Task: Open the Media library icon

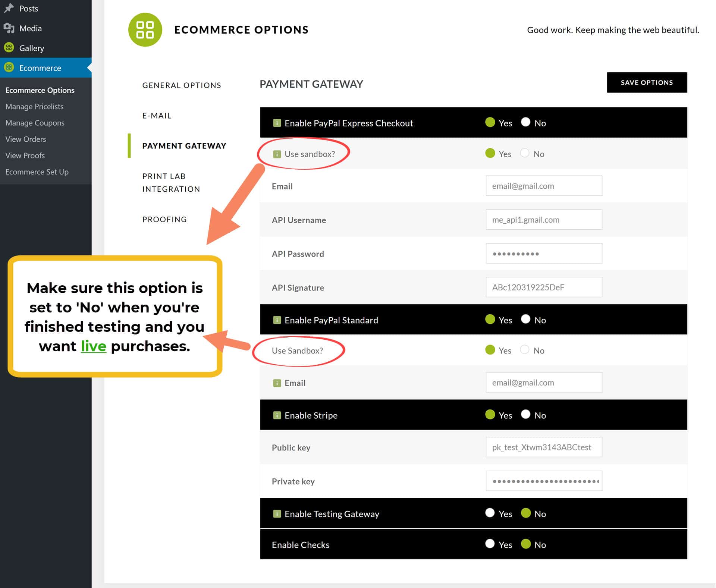Action: pyautogui.click(x=9, y=28)
